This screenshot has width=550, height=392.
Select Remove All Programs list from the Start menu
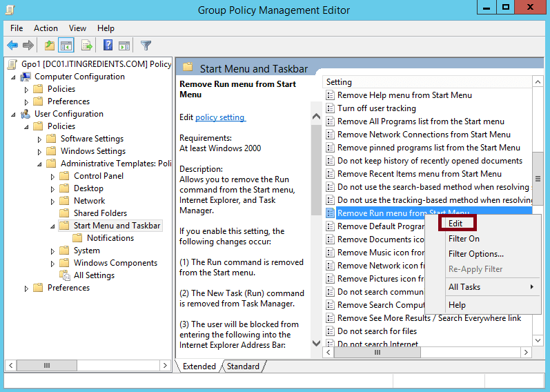coord(421,121)
